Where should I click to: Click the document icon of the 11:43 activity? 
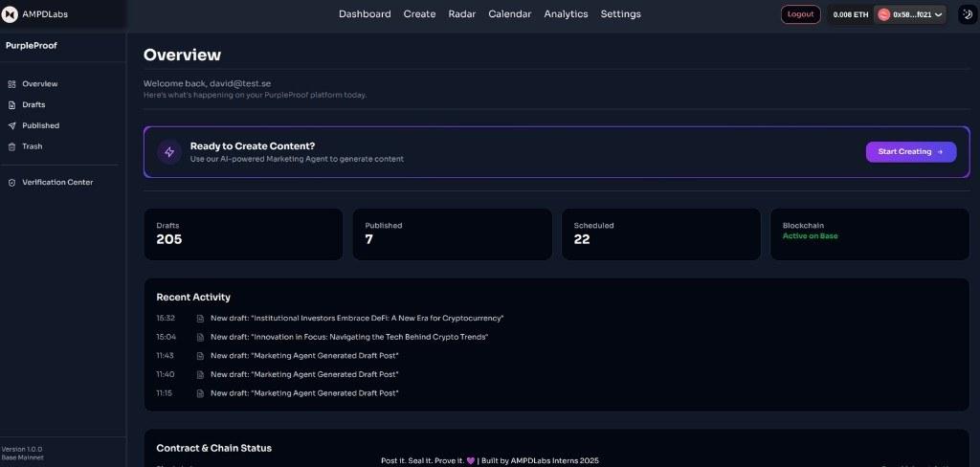[x=201, y=356]
